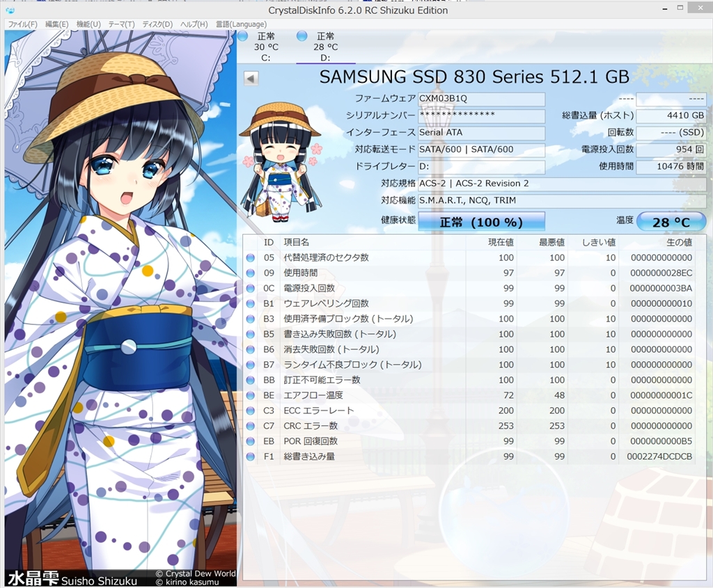The width and height of the screenshot is (713, 588).
Task: Click the previous disk arrow button
Action: click(251, 78)
